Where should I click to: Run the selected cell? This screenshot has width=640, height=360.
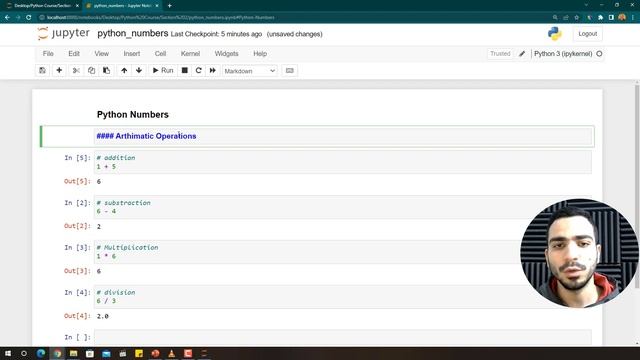pyautogui.click(x=163, y=71)
